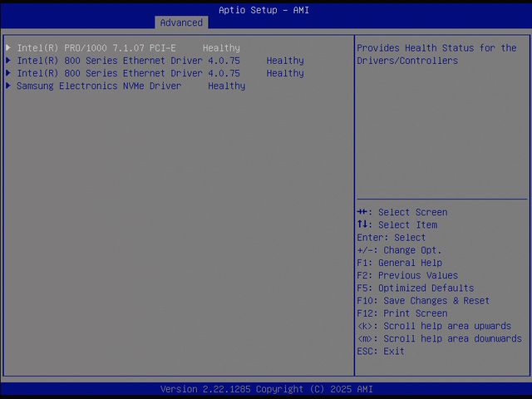Click Healthy status of Intel PRO/1000 row
Image resolution: width=532 pixels, height=399 pixels.
coord(221,48)
